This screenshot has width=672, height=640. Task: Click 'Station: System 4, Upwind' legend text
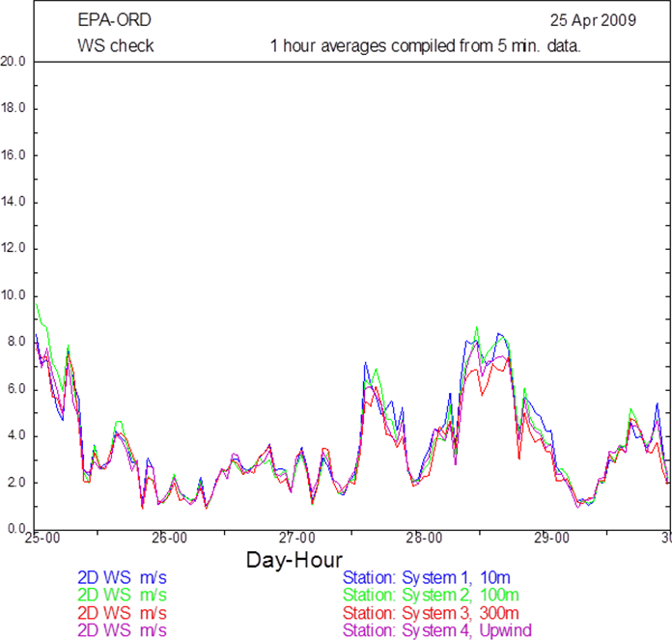[437, 630]
